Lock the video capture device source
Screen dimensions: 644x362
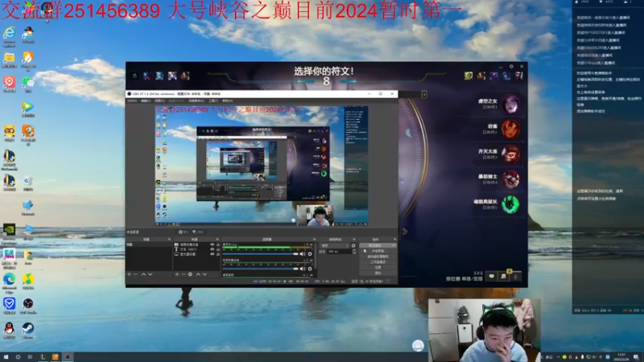[x=218, y=245]
